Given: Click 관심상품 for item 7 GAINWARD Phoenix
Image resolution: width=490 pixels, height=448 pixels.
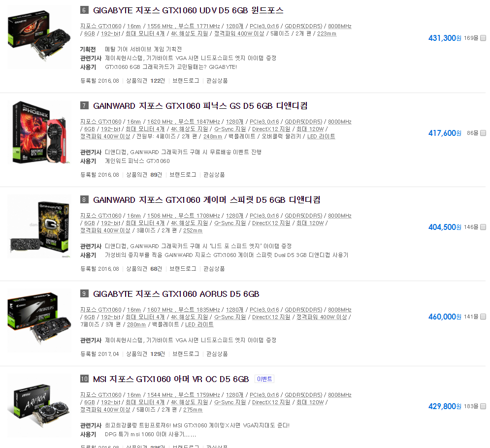Looking at the screenshot, I should (x=214, y=175).
